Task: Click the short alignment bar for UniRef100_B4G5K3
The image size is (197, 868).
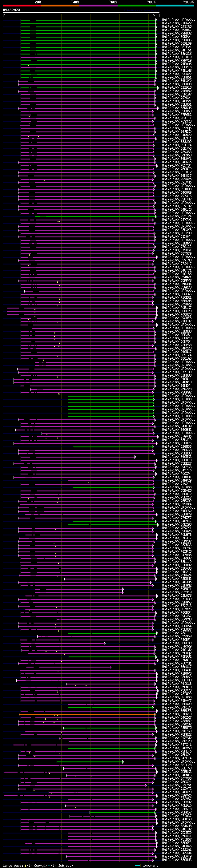Action: click(78, 457)
